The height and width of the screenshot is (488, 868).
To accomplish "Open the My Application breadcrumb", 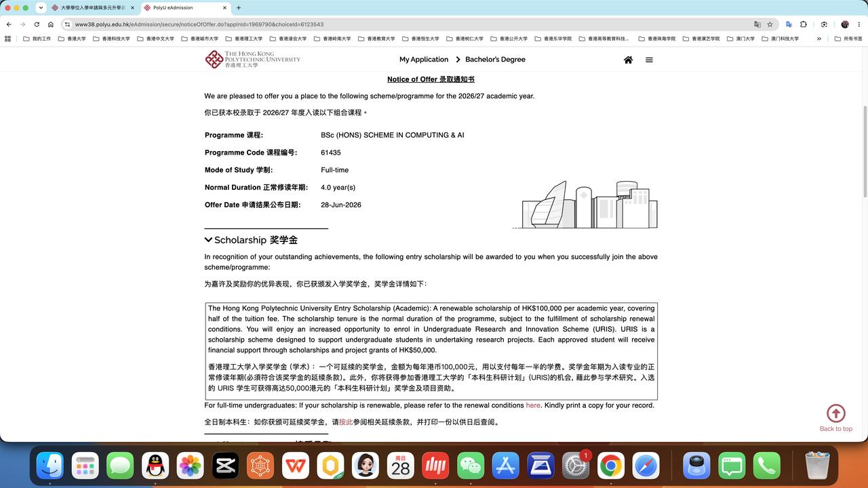I will coord(424,60).
